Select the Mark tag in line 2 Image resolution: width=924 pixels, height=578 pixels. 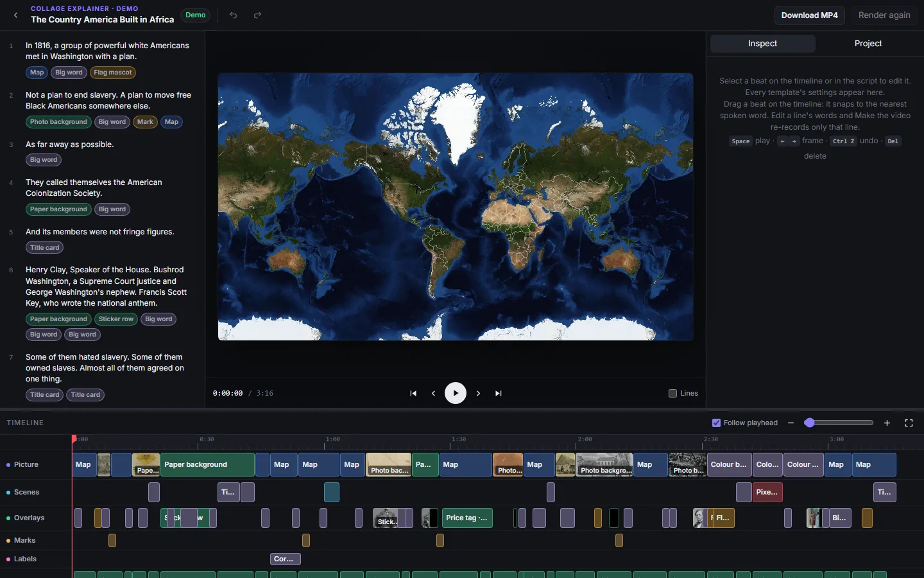145,122
